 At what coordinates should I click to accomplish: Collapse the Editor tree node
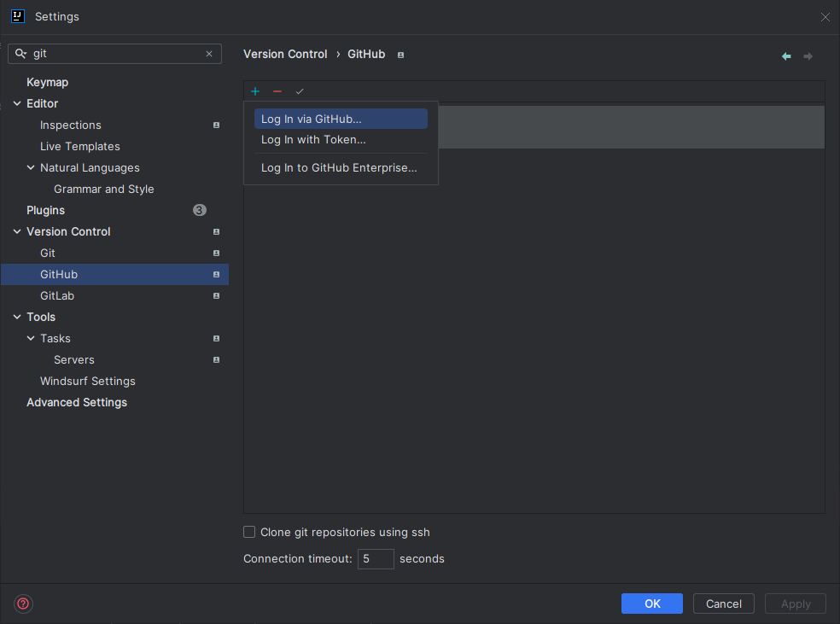[17, 103]
